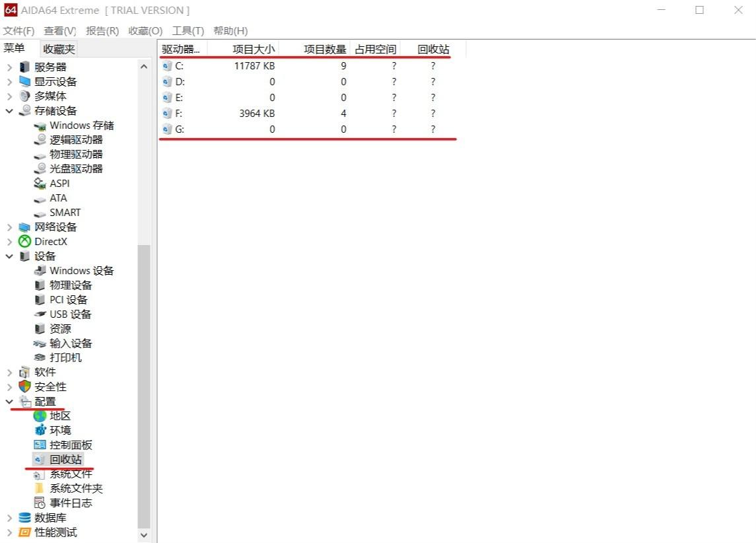This screenshot has width=756, height=543.
Task: Click the 事件日志 icon
Action: coord(40,503)
